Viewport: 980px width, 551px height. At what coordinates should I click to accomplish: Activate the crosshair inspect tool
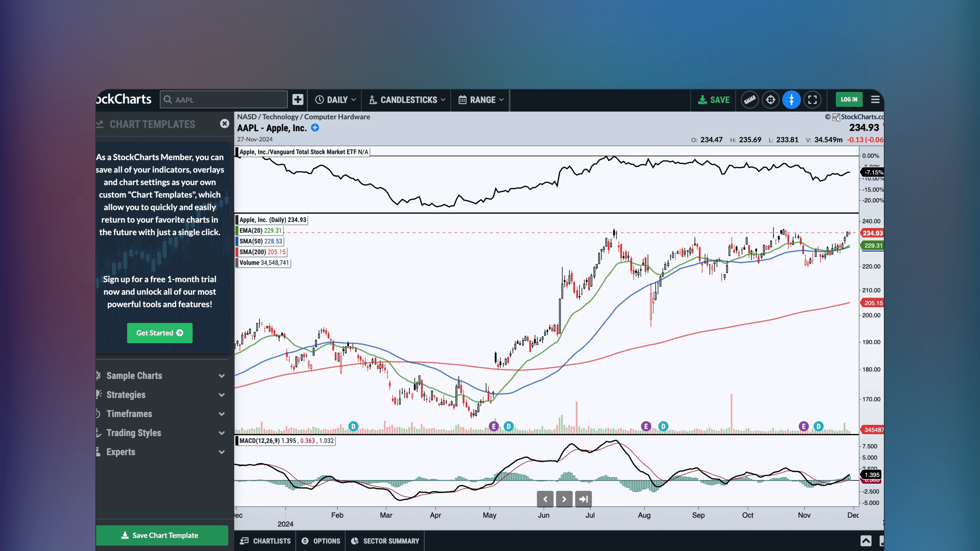tap(771, 100)
